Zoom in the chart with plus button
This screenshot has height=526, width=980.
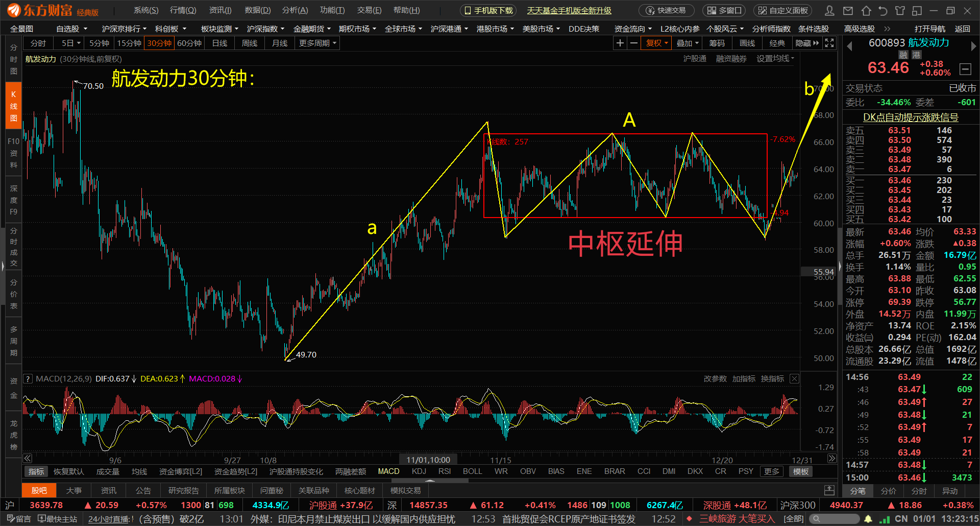[620, 43]
